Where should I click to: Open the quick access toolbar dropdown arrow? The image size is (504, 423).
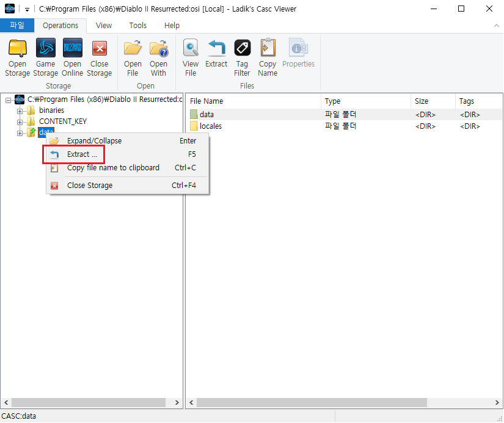click(x=27, y=9)
